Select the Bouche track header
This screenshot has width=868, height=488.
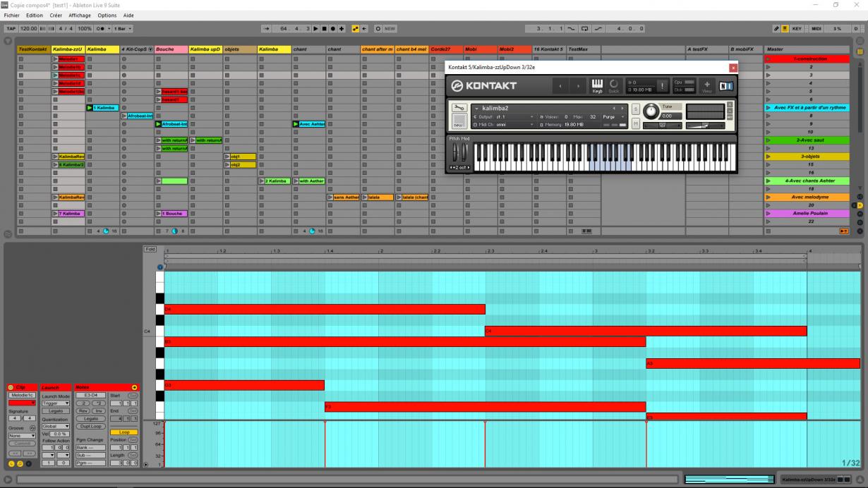(171, 49)
